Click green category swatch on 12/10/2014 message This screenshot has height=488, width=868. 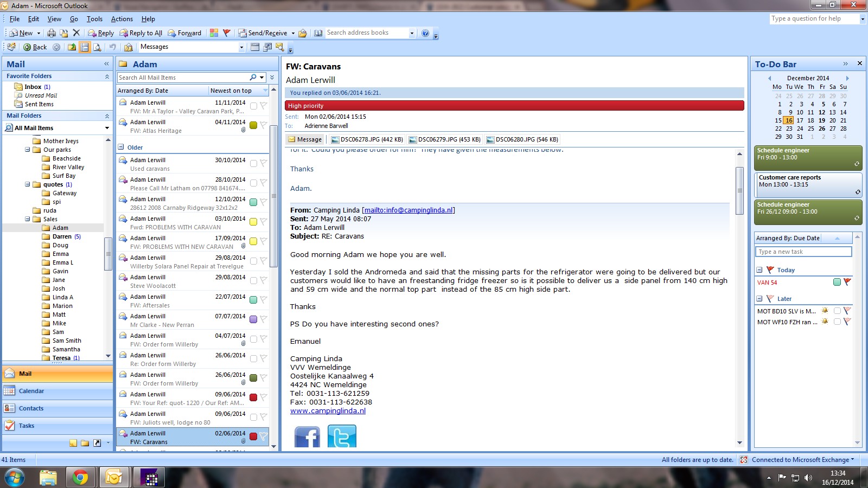pos(253,202)
